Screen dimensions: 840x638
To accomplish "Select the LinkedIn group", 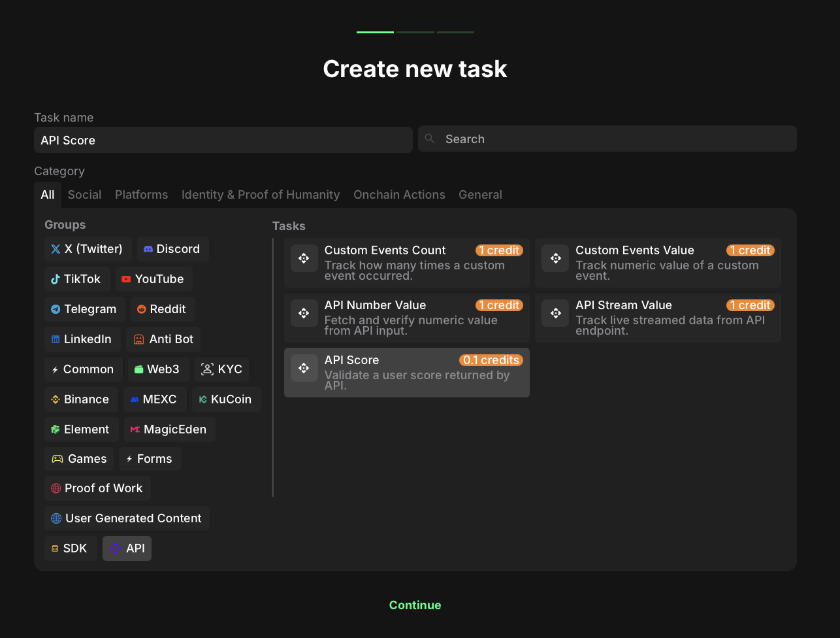I will [x=82, y=339].
